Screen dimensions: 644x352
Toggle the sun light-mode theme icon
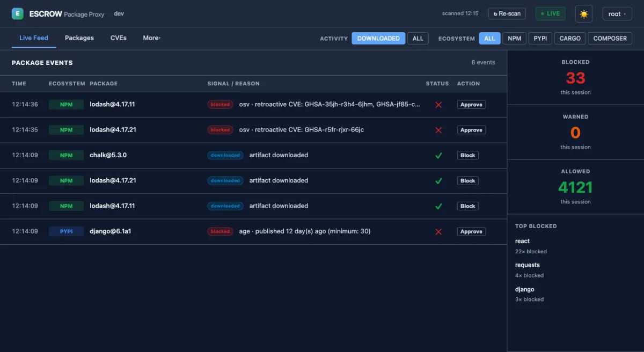click(584, 14)
